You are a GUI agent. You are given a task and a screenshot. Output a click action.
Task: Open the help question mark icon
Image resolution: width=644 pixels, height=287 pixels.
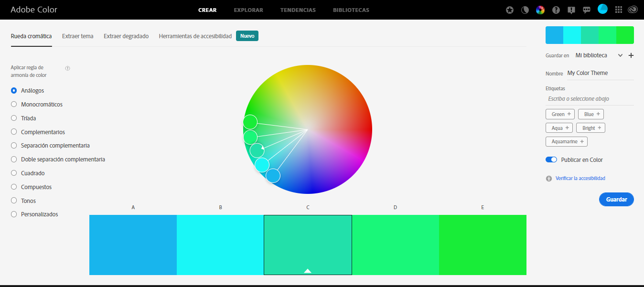coord(555,10)
